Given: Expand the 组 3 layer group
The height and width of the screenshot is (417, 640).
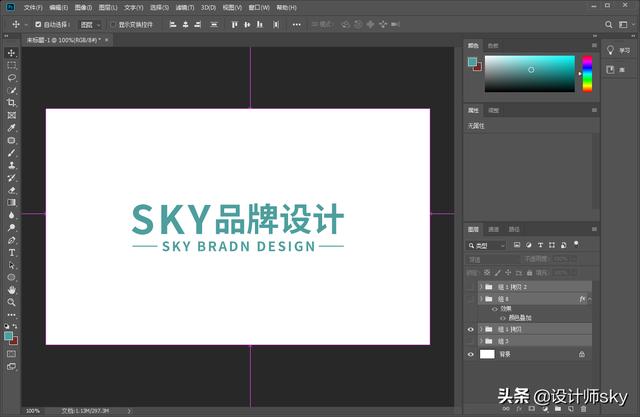Looking at the screenshot, I should tap(481, 341).
